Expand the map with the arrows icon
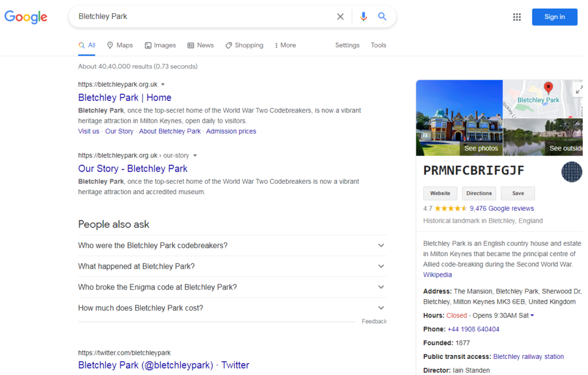The width and height of the screenshot is (588, 375). 579,90
